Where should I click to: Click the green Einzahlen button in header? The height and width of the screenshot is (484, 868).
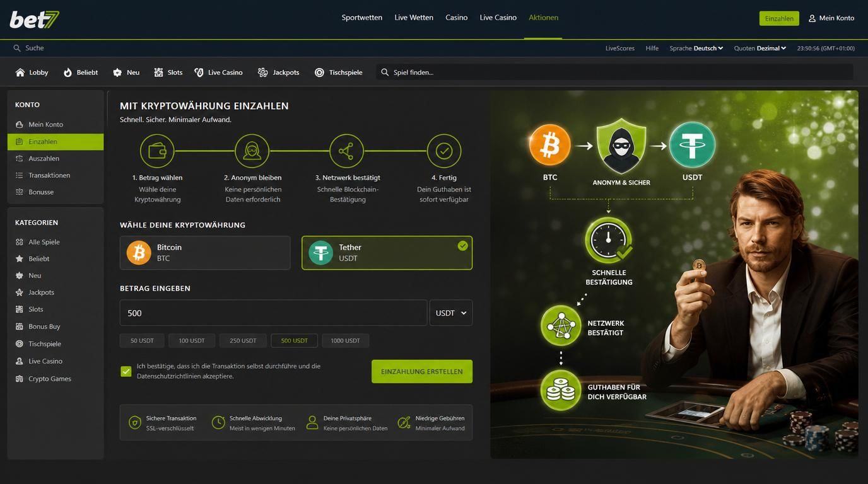click(x=779, y=18)
